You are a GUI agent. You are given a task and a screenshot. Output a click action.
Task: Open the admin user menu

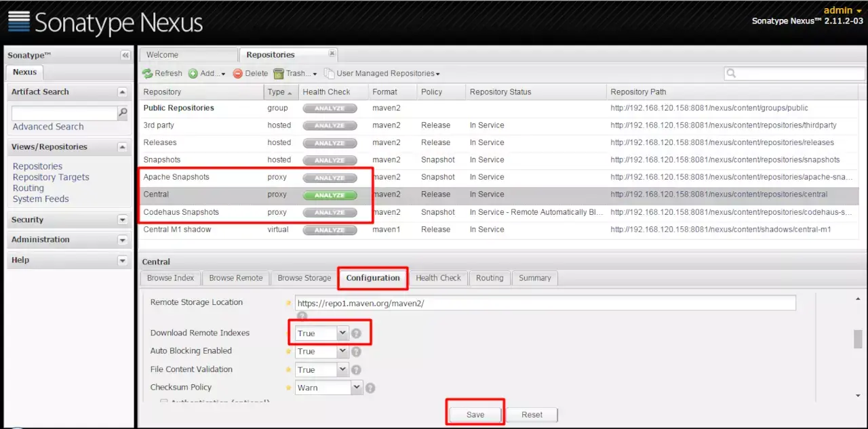pyautogui.click(x=842, y=10)
